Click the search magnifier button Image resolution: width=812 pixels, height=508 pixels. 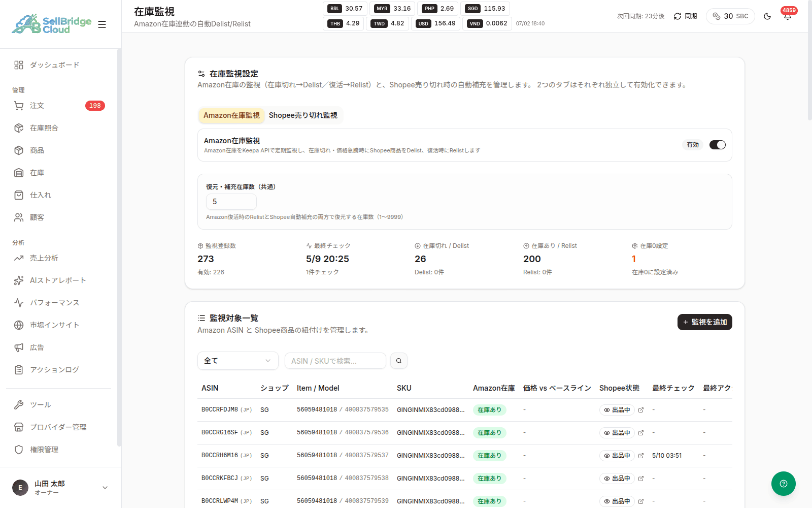(399, 361)
